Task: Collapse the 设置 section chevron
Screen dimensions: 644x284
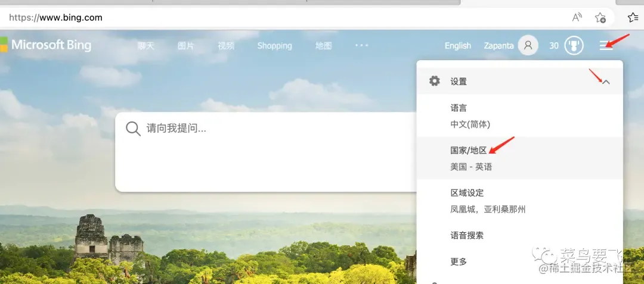Action: 606,82
